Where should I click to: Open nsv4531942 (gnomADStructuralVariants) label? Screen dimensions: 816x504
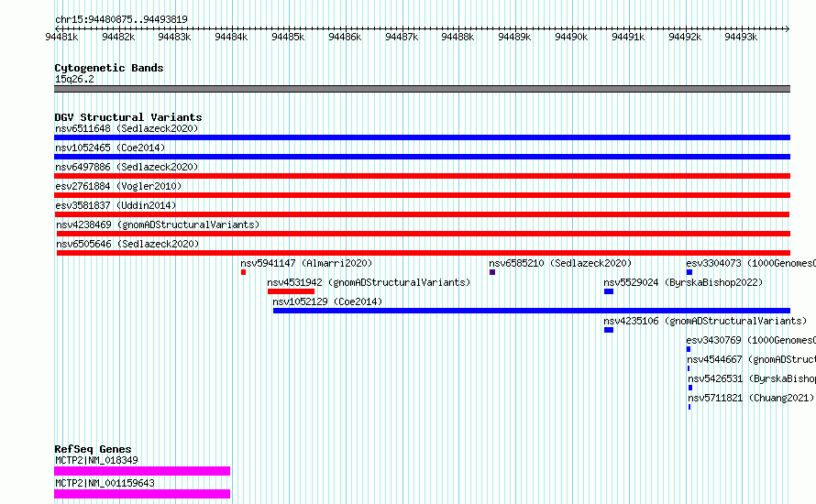click(369, 282)
